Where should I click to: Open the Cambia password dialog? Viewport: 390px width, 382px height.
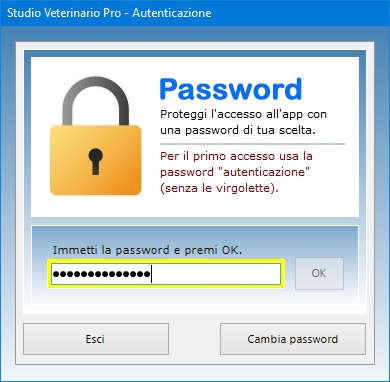tap(293, 339)
